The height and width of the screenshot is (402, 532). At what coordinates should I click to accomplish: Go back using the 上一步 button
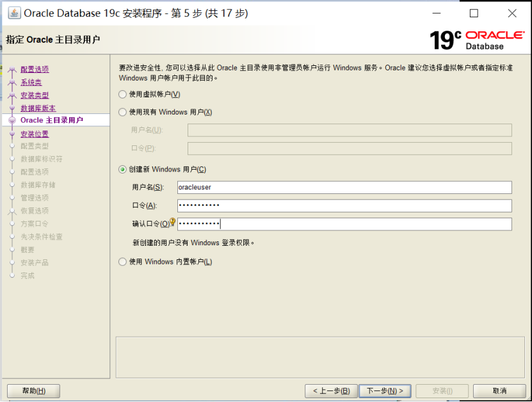[330, 390]
